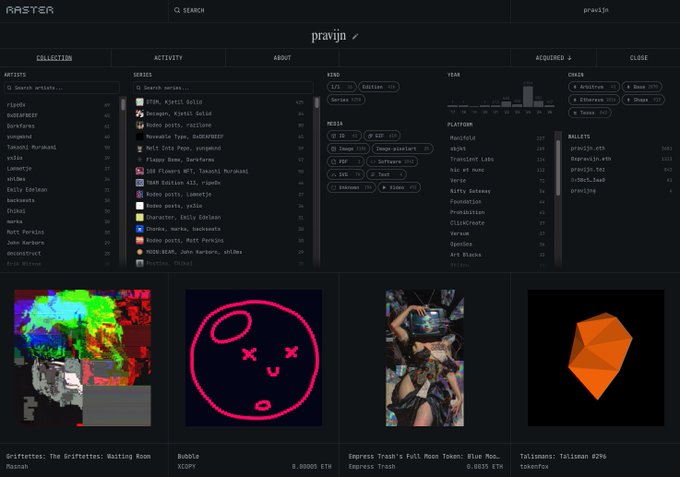Filter chain by Tezos
Viewport: 680px width, 477px height.
point(590,113)
